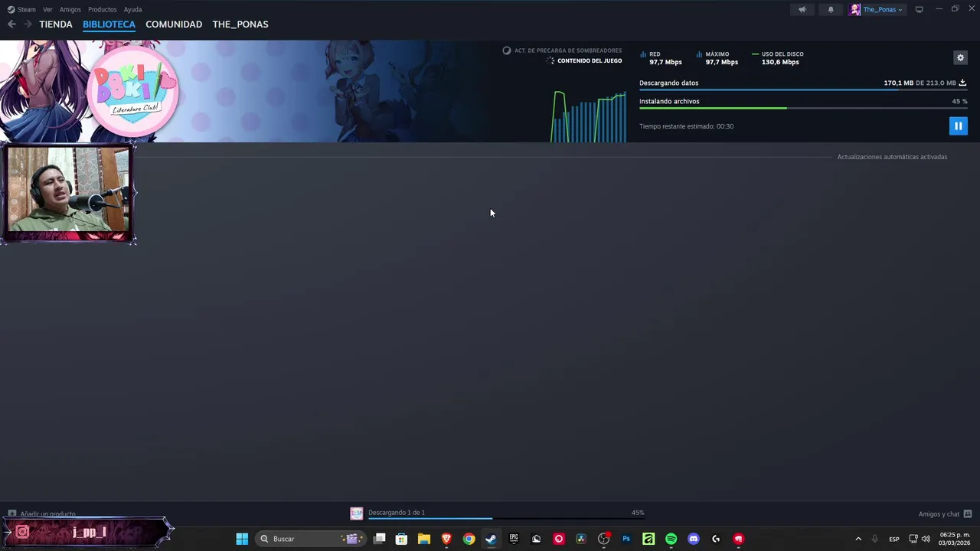Image resolution: width=980 pixels, height=551 pixels.
Task: Click the tray microphone icon
Action: 874,539
